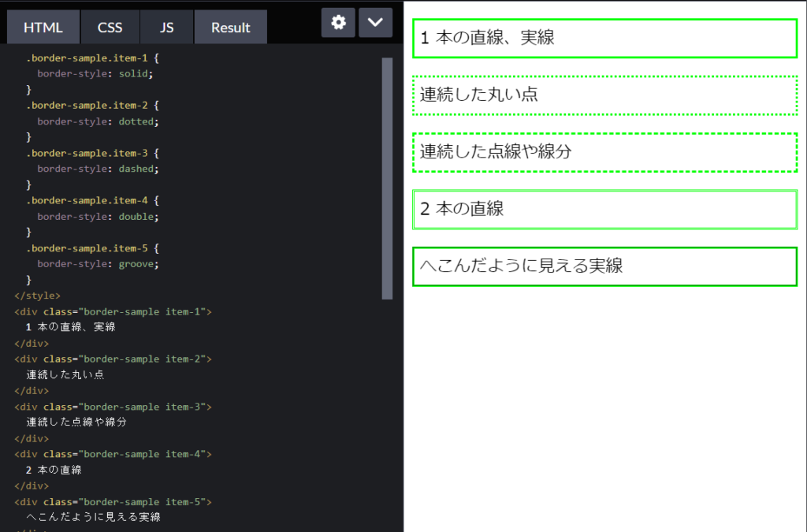The width and height of the screenshot is (807, 532).
Task: Click the '<div class="border-sample item-3">' code line
Action: pos(113,407)
